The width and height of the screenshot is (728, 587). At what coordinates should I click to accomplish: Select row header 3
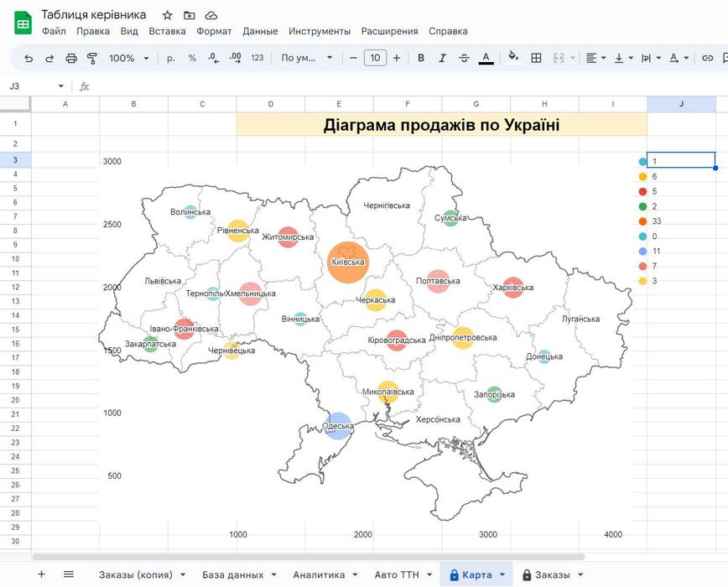(x=15, y=159)
